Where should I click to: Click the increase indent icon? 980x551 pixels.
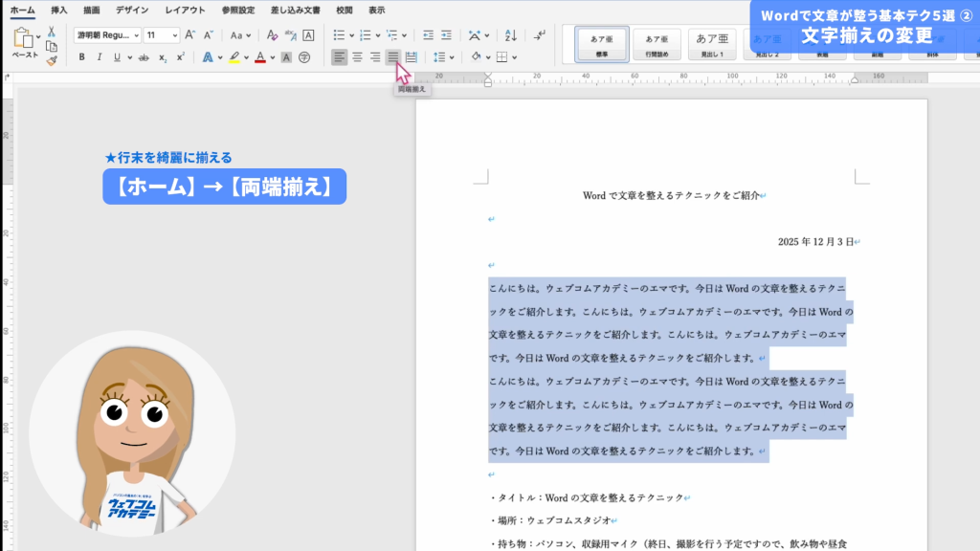point(445,35)
